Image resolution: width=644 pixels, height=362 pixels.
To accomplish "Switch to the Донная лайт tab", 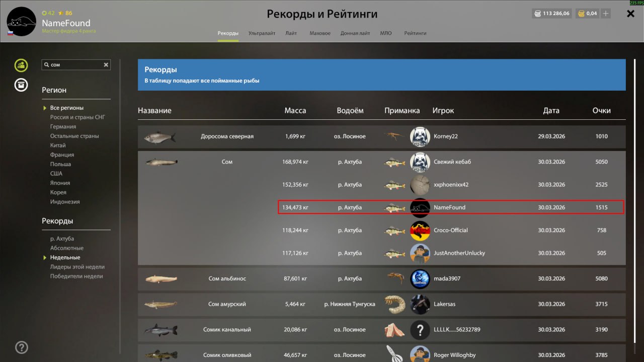I will (355, 33).
